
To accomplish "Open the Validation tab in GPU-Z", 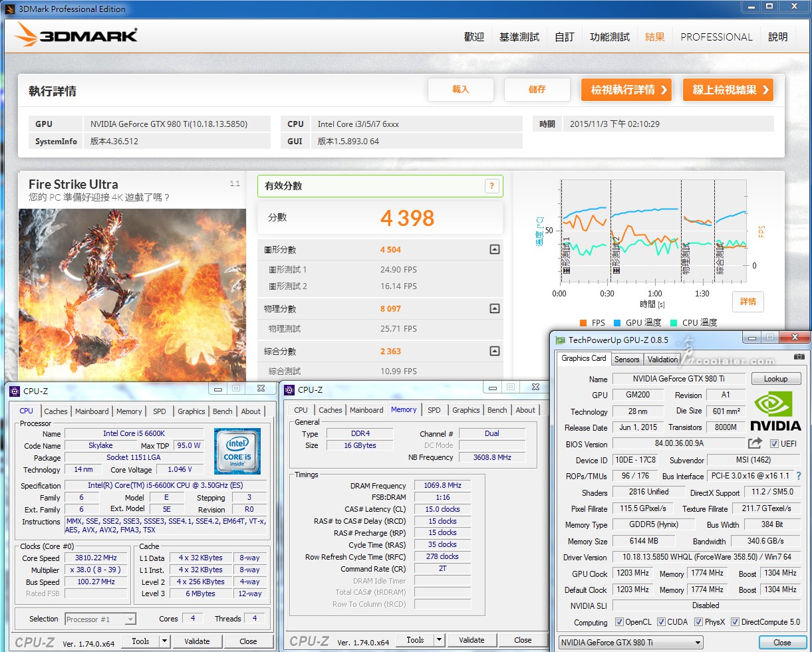I will pos(663,360).
